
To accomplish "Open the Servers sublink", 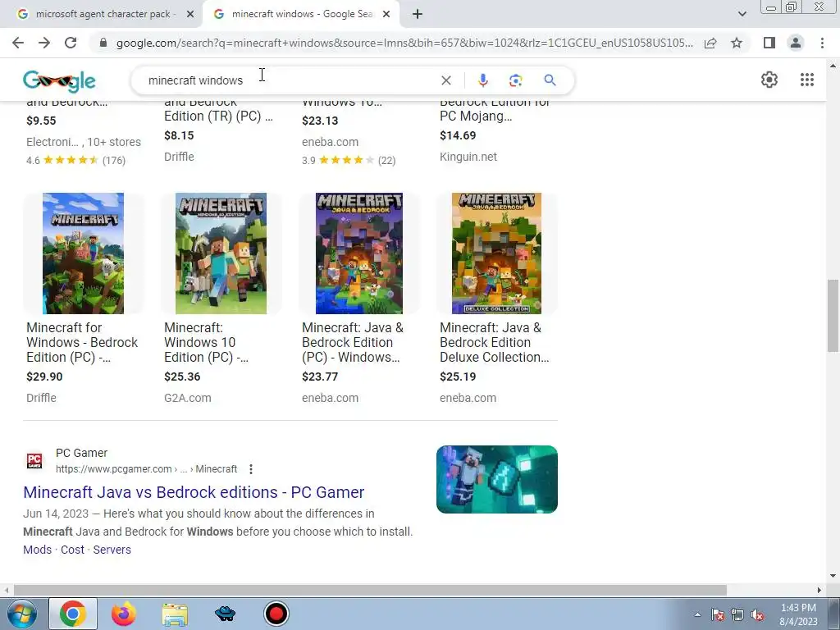I will (x=112, y=550).
